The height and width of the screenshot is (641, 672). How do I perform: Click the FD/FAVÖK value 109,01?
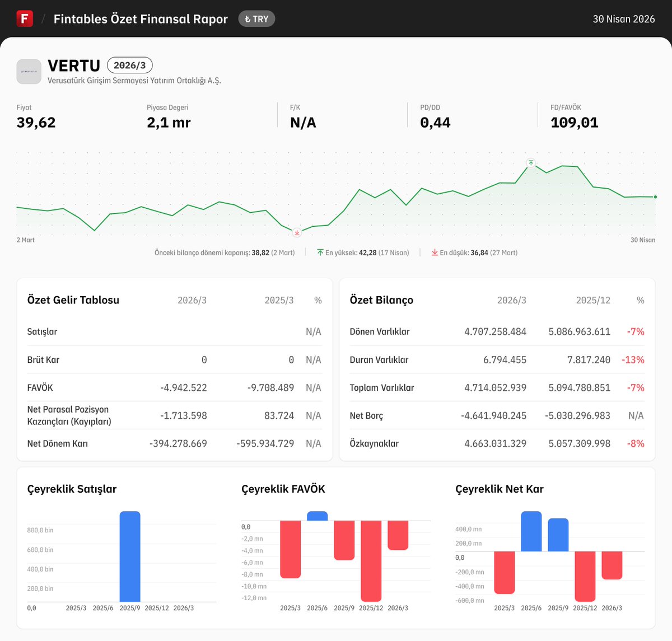575,123
